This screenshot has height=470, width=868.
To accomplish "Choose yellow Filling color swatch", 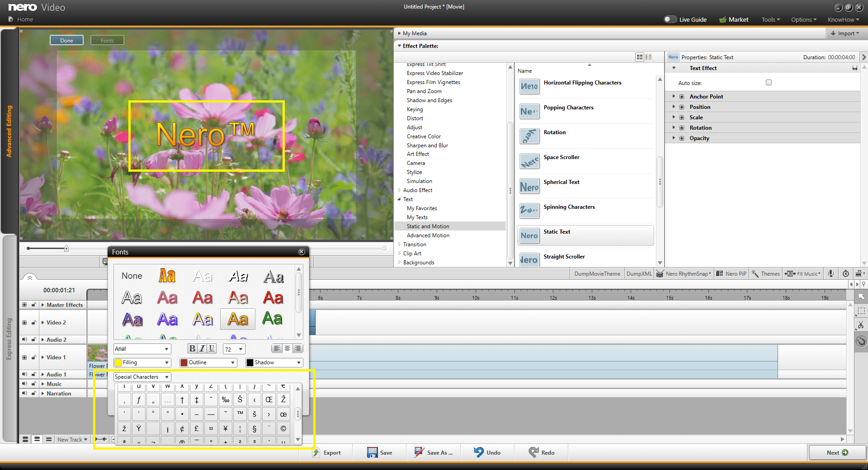I will point(118,362).
